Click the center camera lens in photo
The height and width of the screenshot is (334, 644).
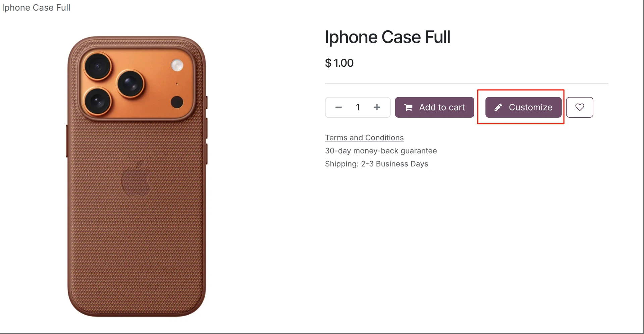tap(130, 84)
